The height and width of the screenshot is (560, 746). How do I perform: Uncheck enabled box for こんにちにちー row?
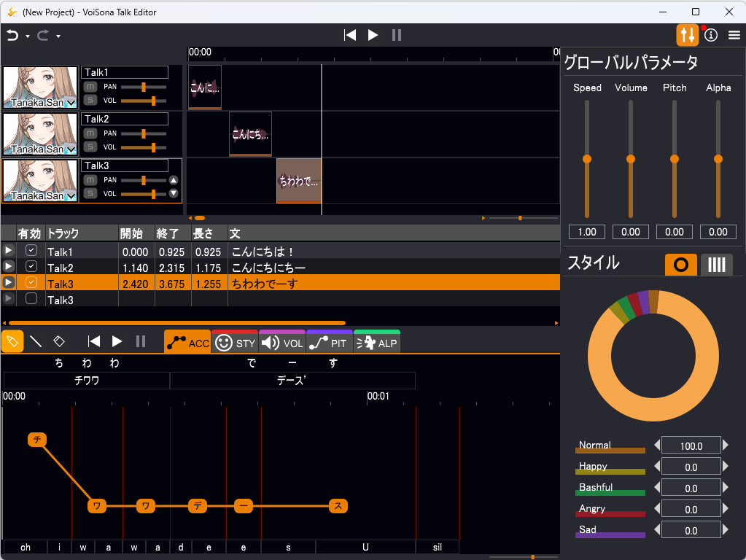point(31,266)
